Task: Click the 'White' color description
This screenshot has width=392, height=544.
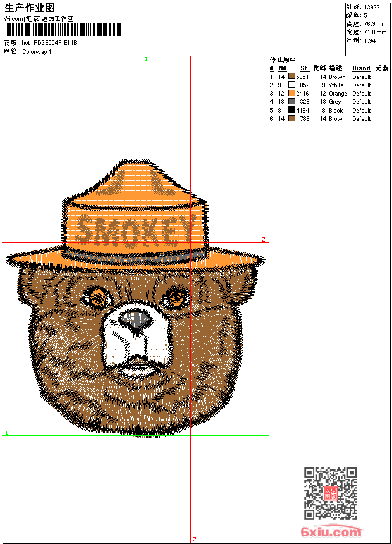Action: [336, 85]
